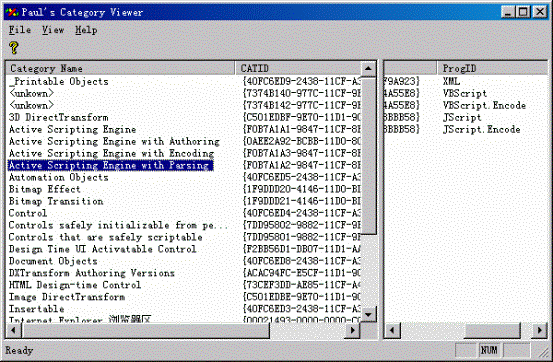Select HTML Design-time Control category
The width and height of the screenshot is (553, 362).
(x=75, y=285)
